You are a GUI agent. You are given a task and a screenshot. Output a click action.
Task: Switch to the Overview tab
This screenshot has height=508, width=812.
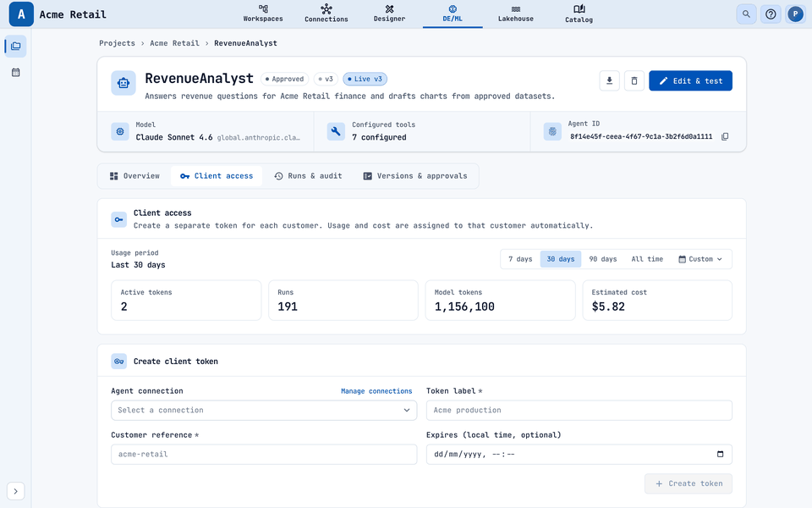pos(134,176)
